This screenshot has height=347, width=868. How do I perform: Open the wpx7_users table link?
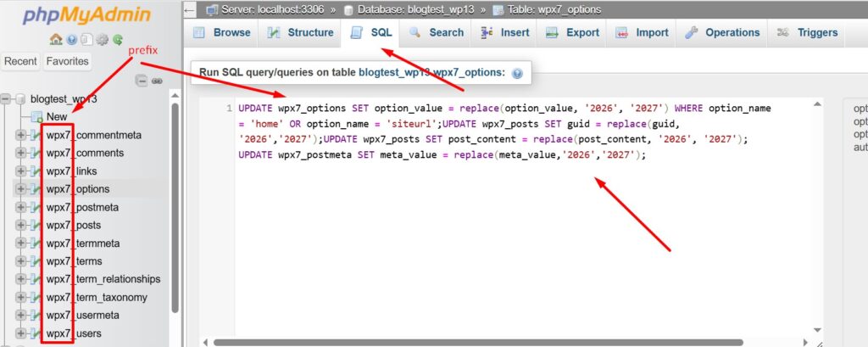(74, 333)
